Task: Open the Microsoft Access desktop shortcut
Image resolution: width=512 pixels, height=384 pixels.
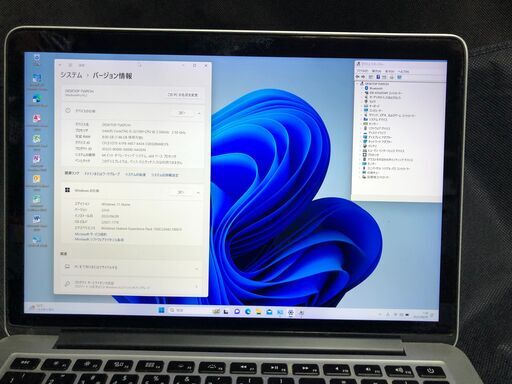Action: coord(37,120)
